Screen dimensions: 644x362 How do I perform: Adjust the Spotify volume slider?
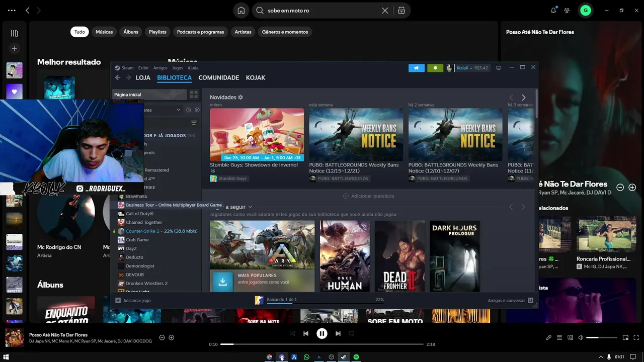[x=602, y=337]
